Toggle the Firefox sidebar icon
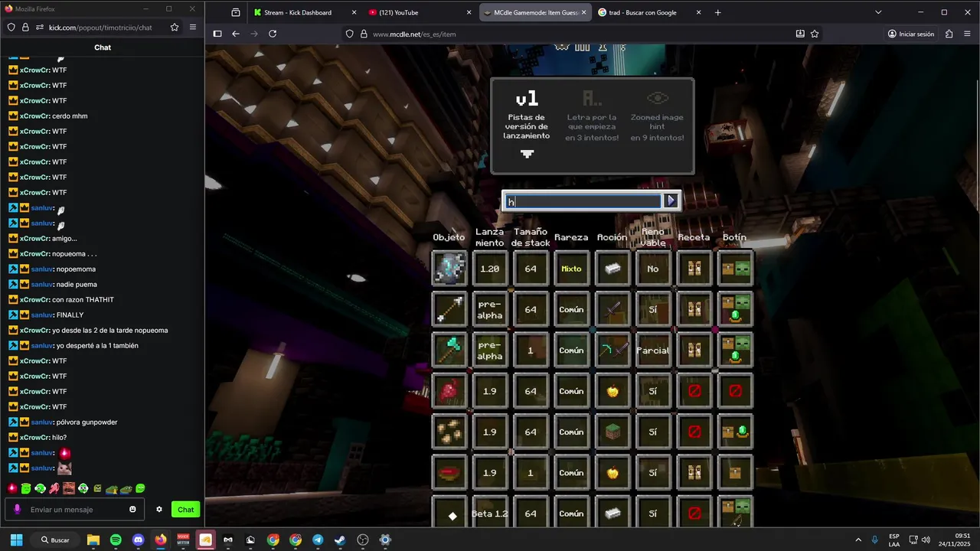The image size is (980, 551). point(217,34)
